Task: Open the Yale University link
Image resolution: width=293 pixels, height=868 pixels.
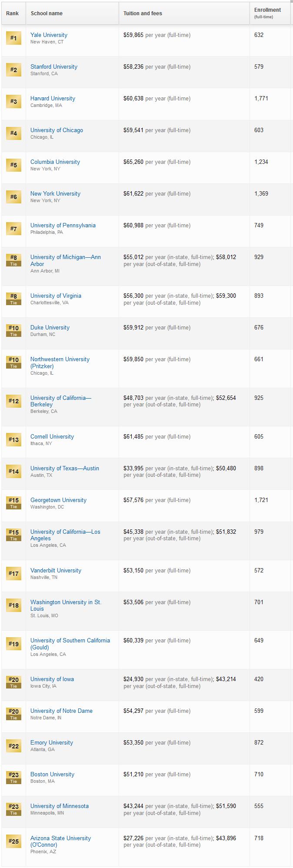Action: point(49,35)
